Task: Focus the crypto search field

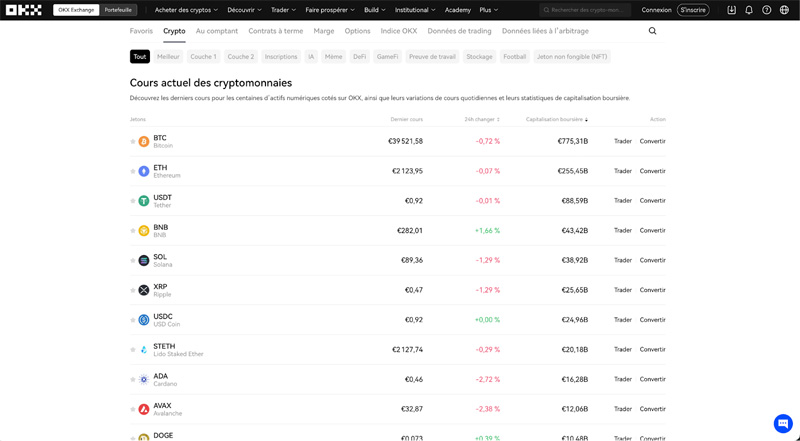Action: pyautogui.click(x=585, y=10)
